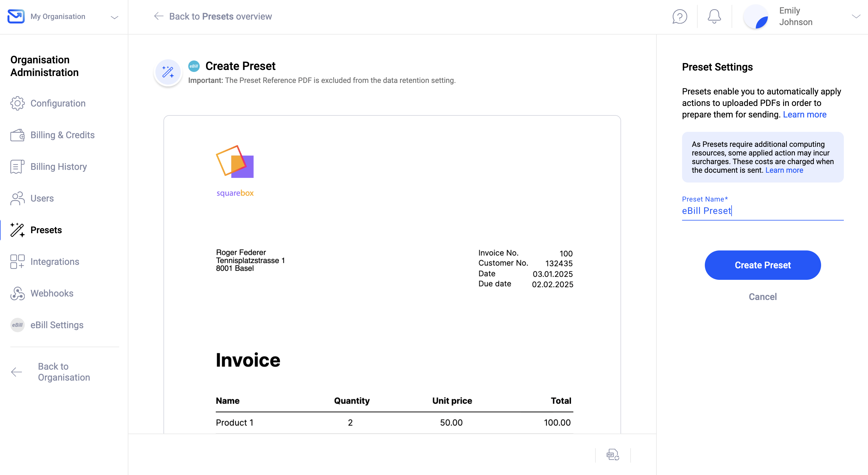Cancel preset creation
The width and height of the screenshot is (868, 475).
coord(763,297)
